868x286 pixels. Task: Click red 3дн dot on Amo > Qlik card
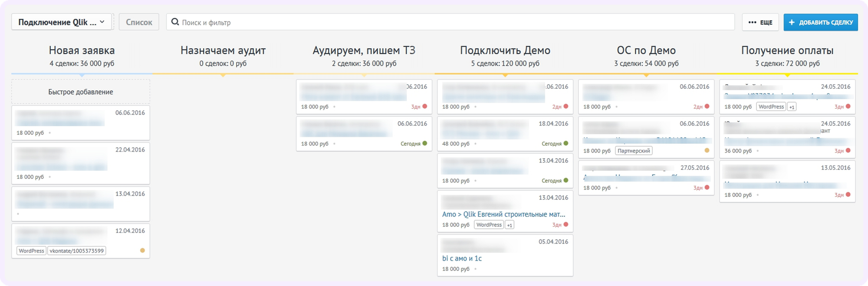pyautogui.click(x=566, y=224)
